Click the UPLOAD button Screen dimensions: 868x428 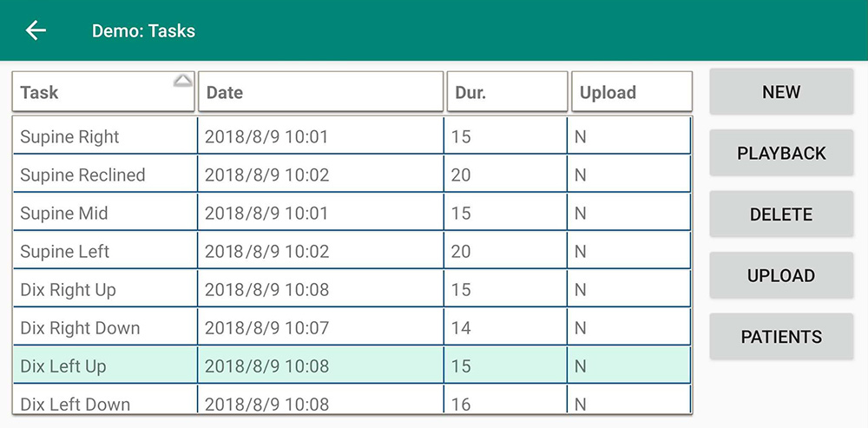tap(781, 276)
